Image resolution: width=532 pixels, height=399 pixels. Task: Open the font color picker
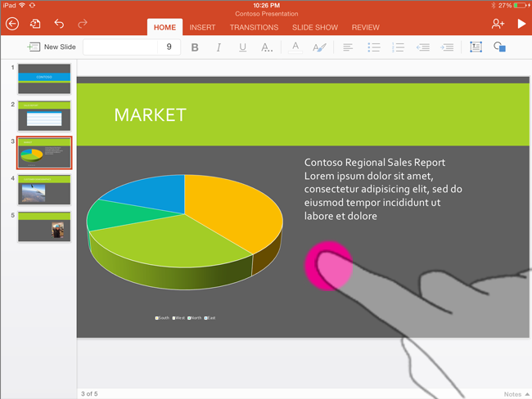click(295, 47)
